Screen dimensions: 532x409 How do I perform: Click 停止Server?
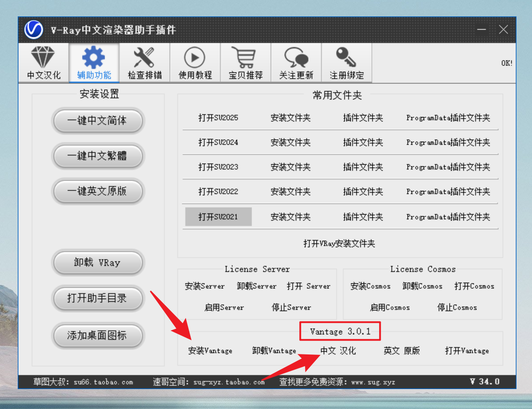coord(292,307)
